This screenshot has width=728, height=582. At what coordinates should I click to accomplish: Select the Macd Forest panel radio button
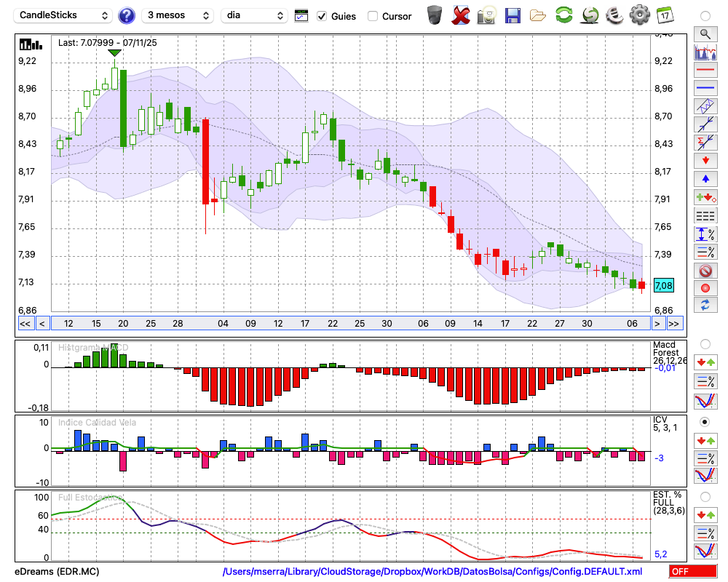click(705, 343)
